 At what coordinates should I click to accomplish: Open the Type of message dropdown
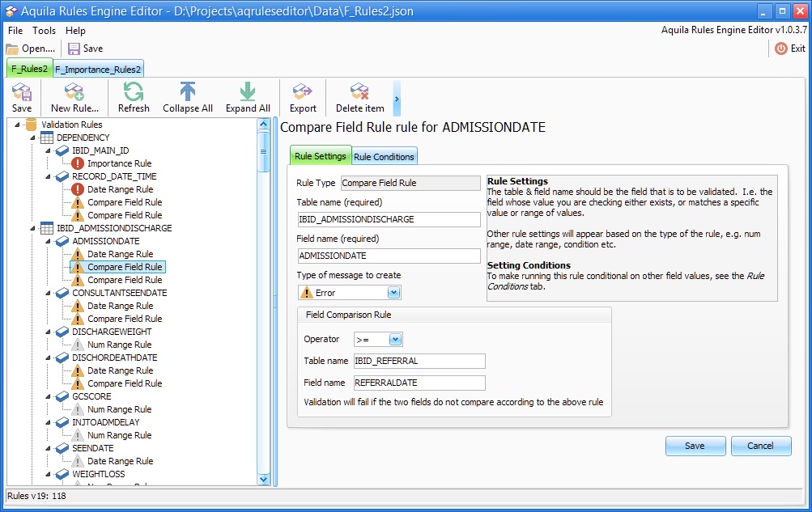coord(393,293)
